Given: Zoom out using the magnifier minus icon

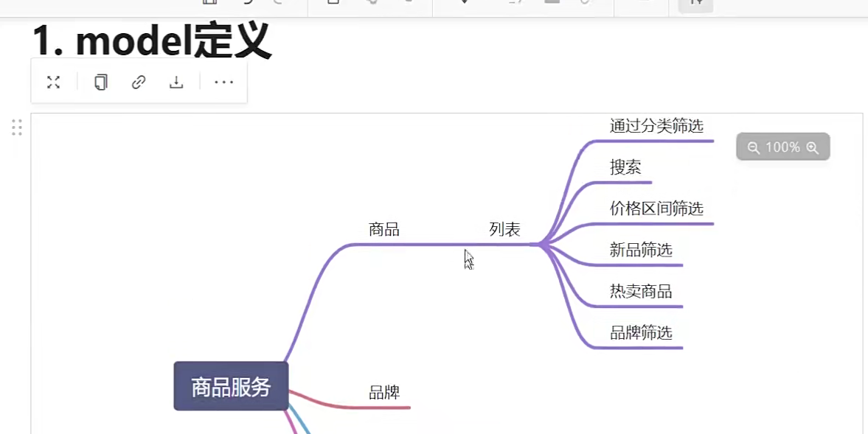Looking at the screenshot, I should click(x=753, y=147).
